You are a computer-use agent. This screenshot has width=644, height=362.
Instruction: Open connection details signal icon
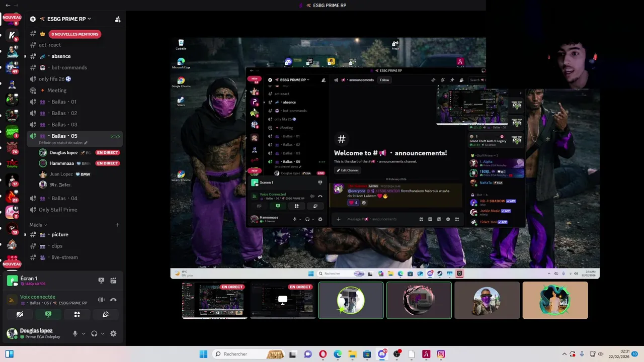pyautogui.click(x=12, y=300)
